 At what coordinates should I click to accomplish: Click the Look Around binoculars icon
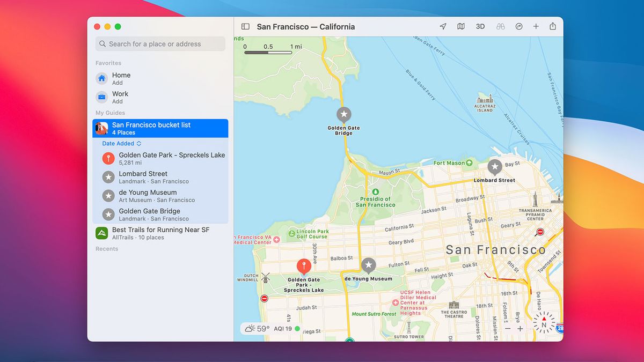pos(500,26)
